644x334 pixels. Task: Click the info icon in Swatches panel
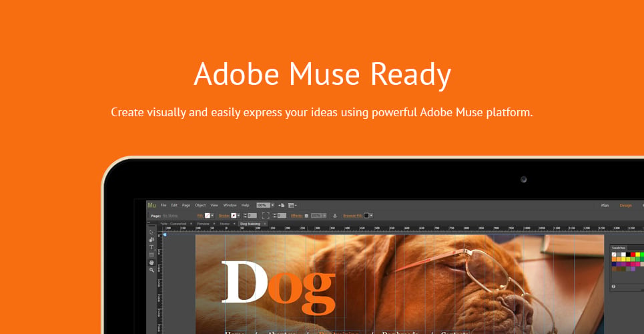pos(613,287)
